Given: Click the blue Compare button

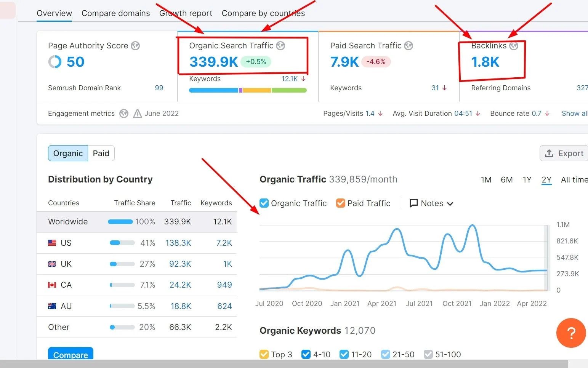Looking at the screenshot, I should (x=70, y=354).
